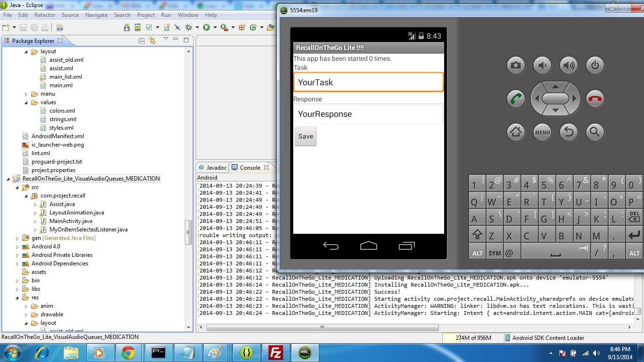Screen dimensions: 644x362
Task: Open the Navigate menu
Action: click(96, 15)
